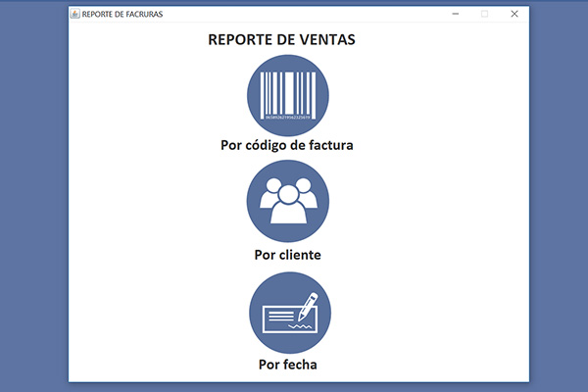Choose the 'Por cliente' label
Viewport: 588px width, 392px height.
click(x=287, y=255)
